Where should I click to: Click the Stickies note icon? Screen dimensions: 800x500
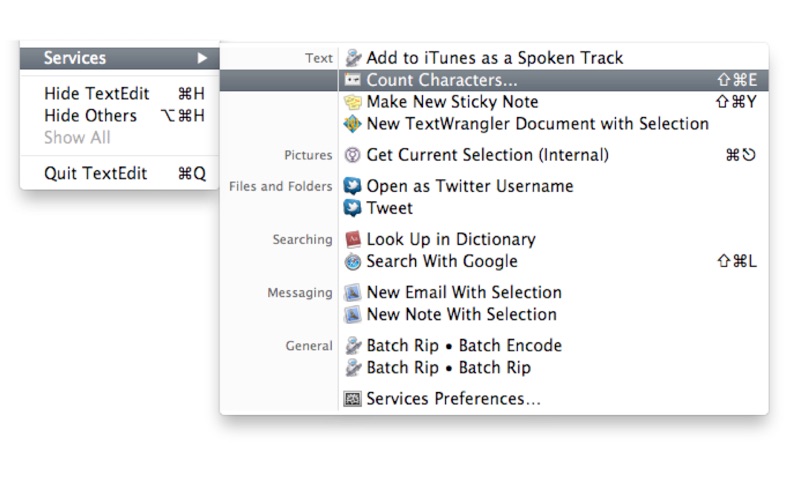tap(353, 102)
